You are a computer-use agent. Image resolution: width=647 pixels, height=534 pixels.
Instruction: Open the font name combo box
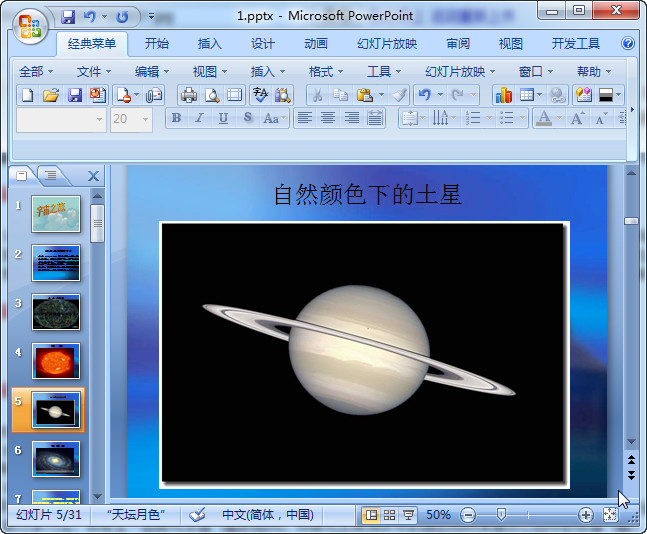pyautogui.click(x=61, y=119)
